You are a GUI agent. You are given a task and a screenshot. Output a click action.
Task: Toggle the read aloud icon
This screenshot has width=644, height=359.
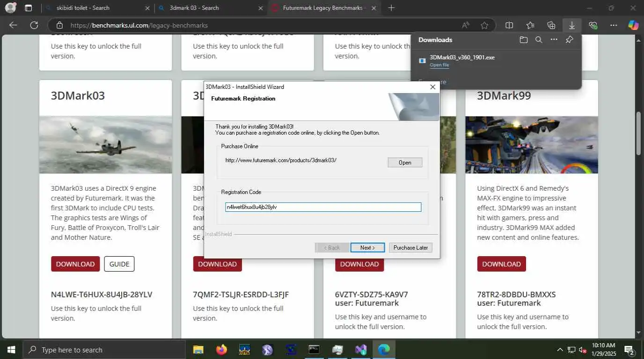coord(466,25)
